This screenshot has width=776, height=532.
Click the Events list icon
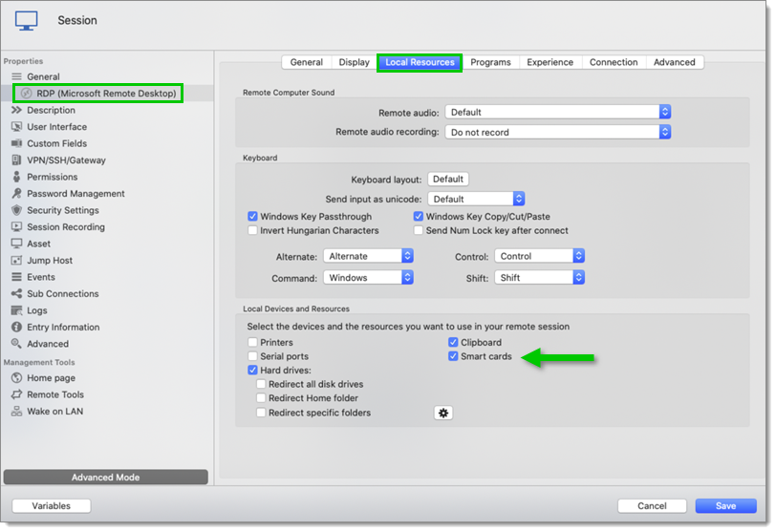tap(17, 277)
